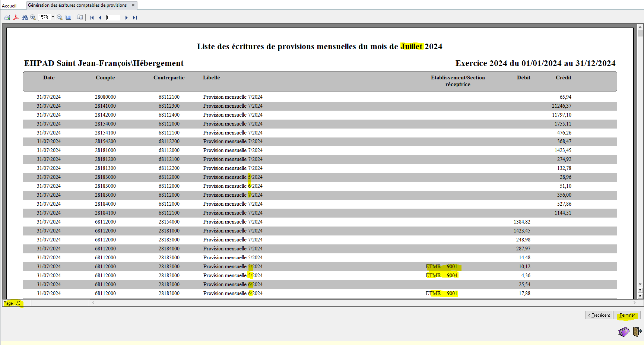
Task: Export the report to PDF
Action: tap(16, 18)
